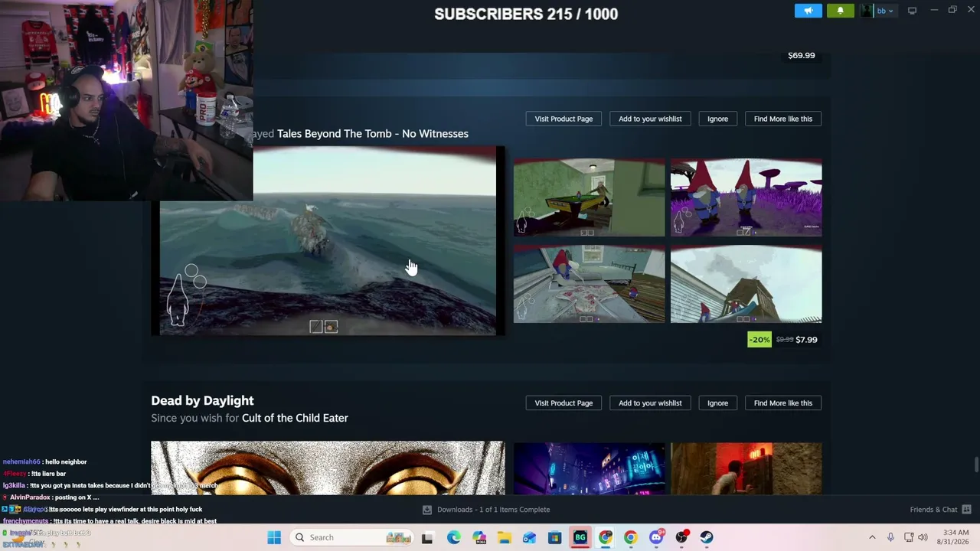
Task: Open the taskbar clock and date
Action: 955,537
